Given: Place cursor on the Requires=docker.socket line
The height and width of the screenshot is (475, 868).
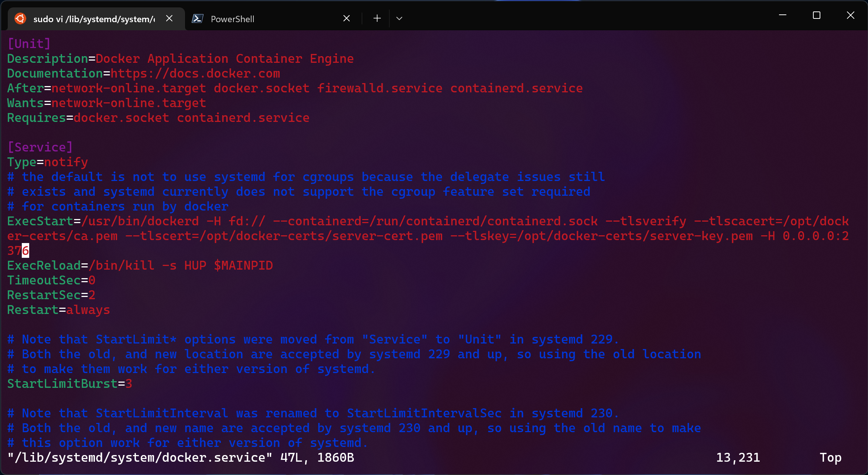Looking at the screenshot, I should [158, 117].
